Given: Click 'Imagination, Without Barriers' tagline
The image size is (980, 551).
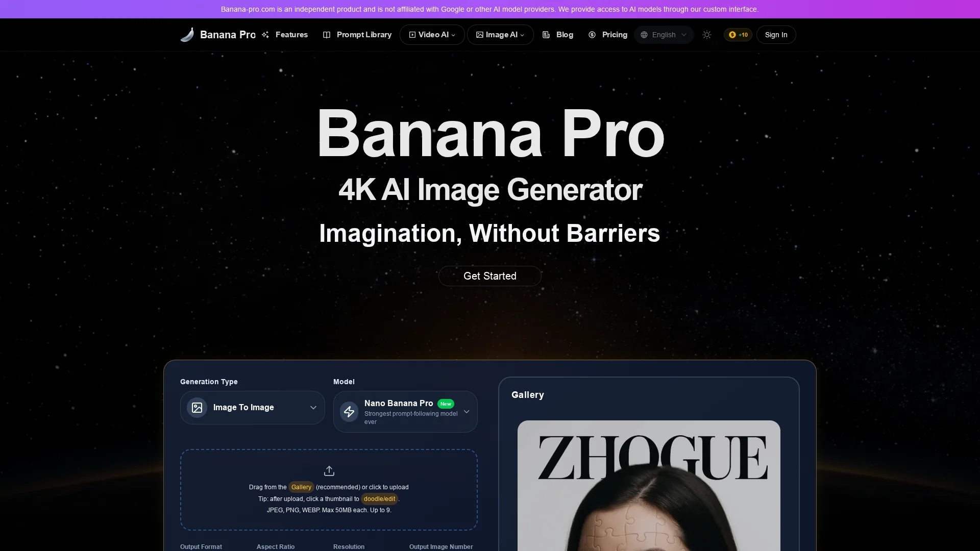Looking at the screenshot, I should tap(489, 233).
